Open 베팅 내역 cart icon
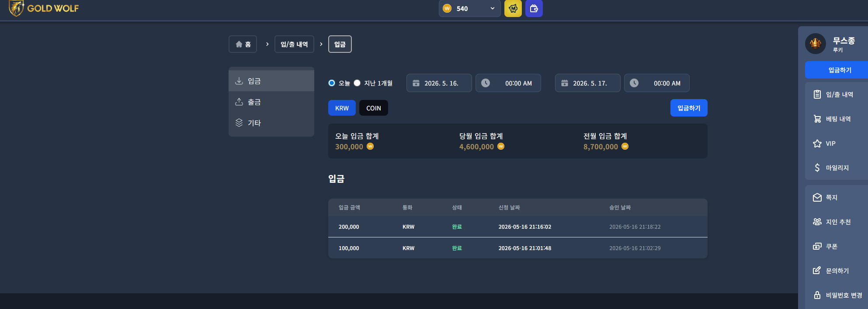The width and height of the screenshot is (868, 309). click(817, 119)
